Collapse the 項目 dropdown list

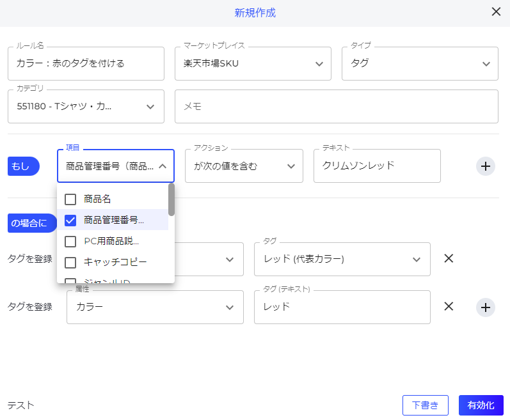coord(163,166)
